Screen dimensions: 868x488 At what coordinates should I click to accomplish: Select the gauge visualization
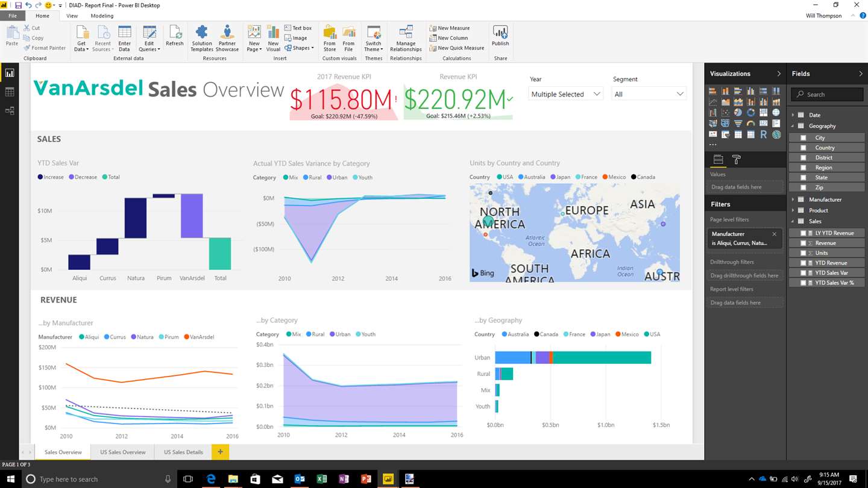[751, 124]
